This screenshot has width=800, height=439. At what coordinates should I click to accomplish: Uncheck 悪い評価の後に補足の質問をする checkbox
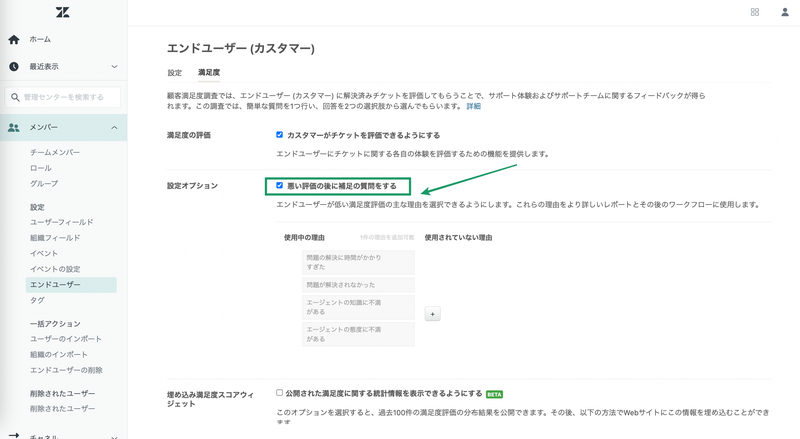[x=280, y=185]
